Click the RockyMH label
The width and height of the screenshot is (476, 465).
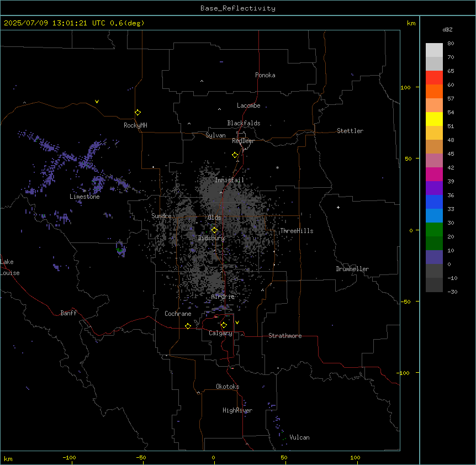[x=135, y=125]
